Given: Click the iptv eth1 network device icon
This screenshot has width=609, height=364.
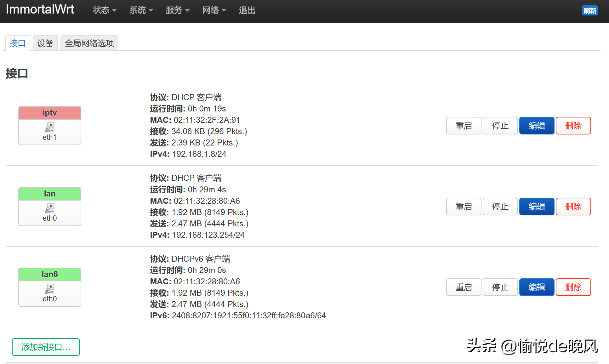Looking at the screenshot, I should 49,127.
